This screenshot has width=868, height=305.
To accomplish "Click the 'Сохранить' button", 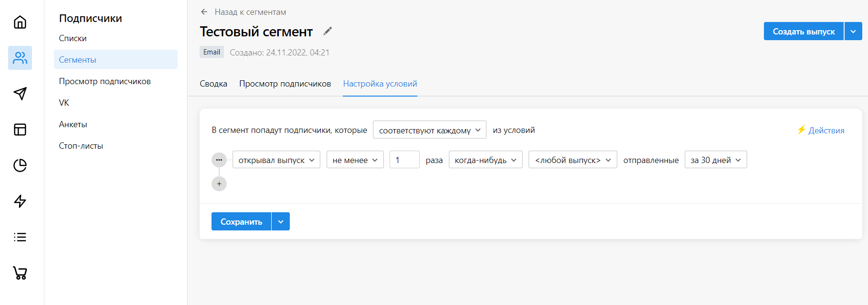I will 241,221.
